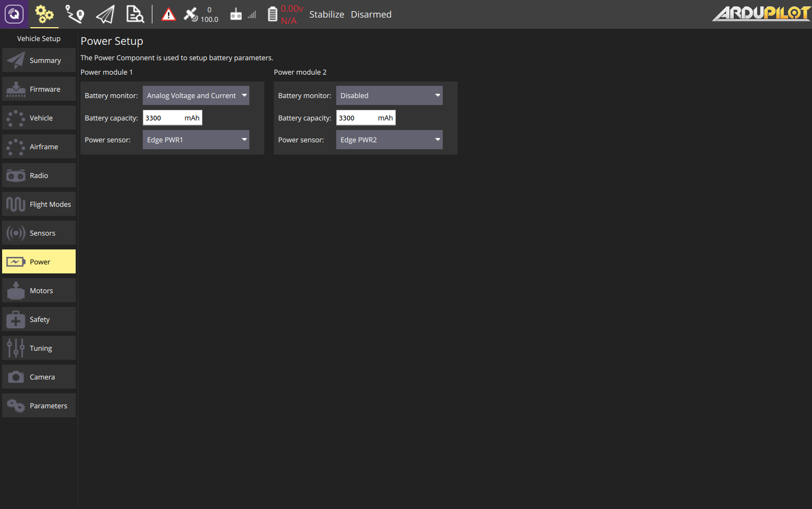Click the Airframe section's dots icon
This screenshot has height=509, width=812.
(x=16, y=147)
